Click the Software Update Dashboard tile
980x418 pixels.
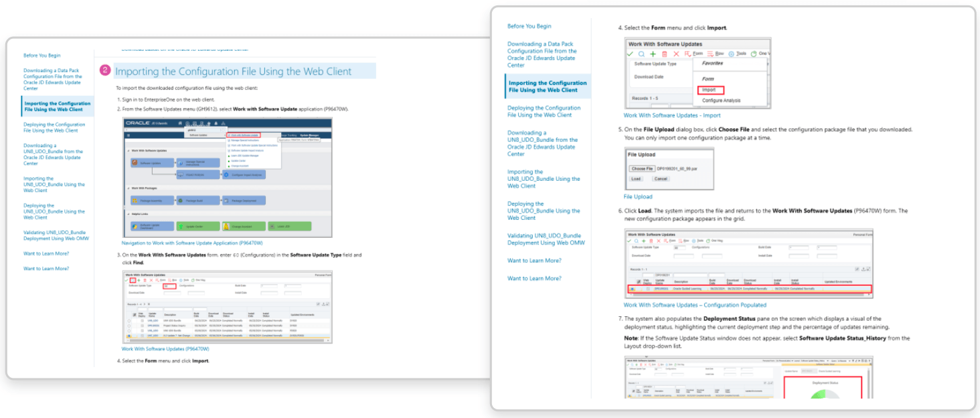152,226
